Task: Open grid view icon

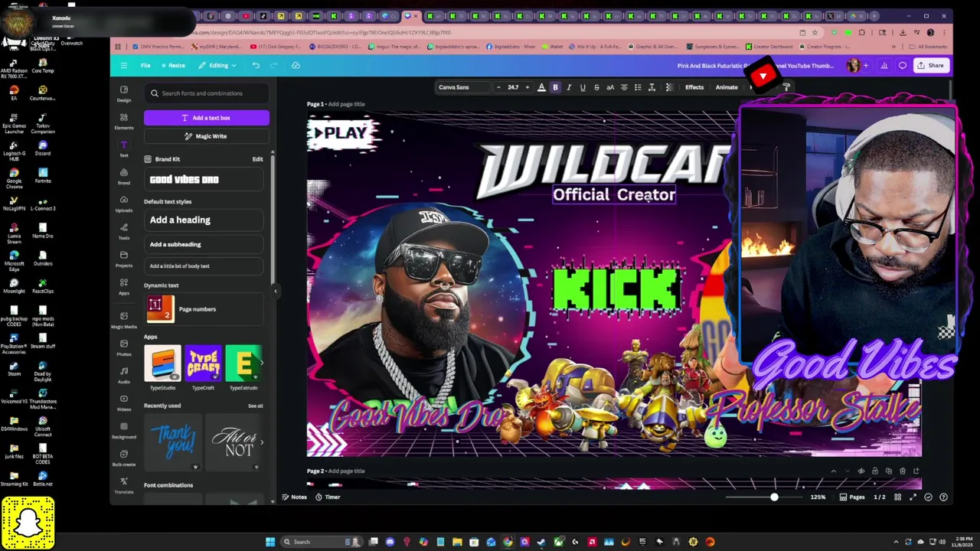Action: (898, 497)
